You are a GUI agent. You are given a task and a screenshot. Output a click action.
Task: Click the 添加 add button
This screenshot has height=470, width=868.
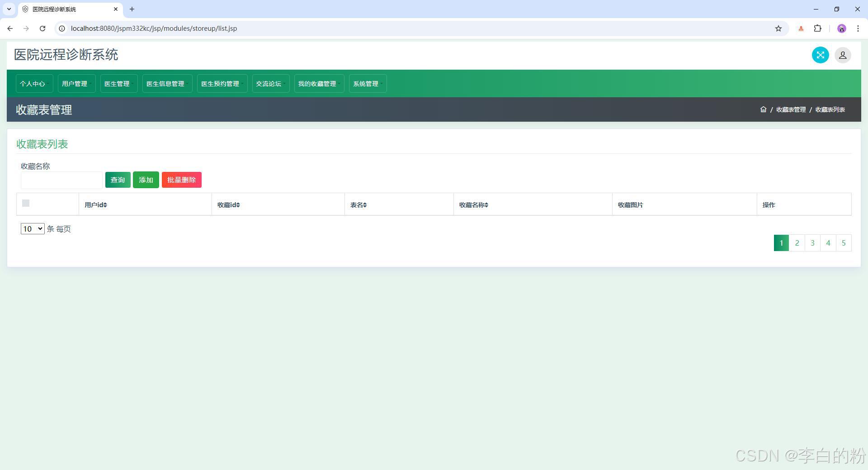[x=146, y=180]
